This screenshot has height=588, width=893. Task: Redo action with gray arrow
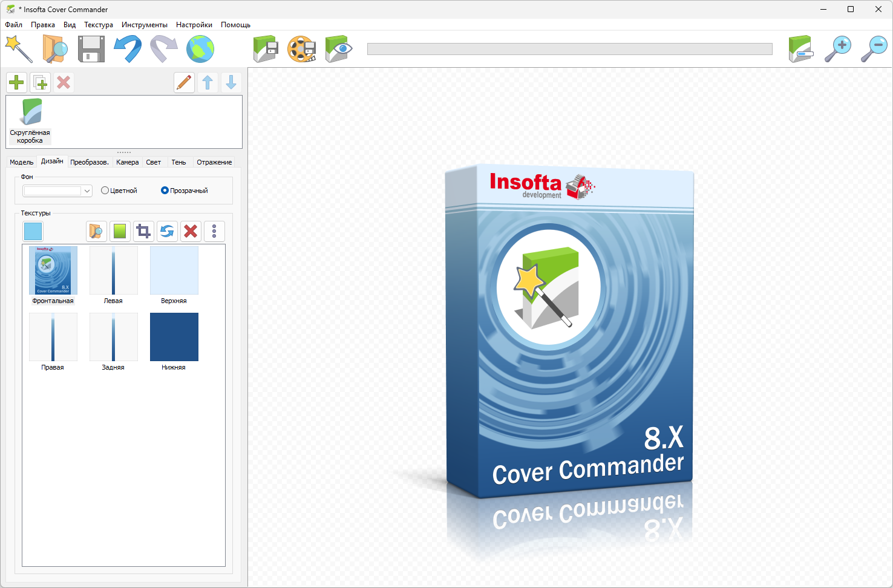click(x=164, y=49)
